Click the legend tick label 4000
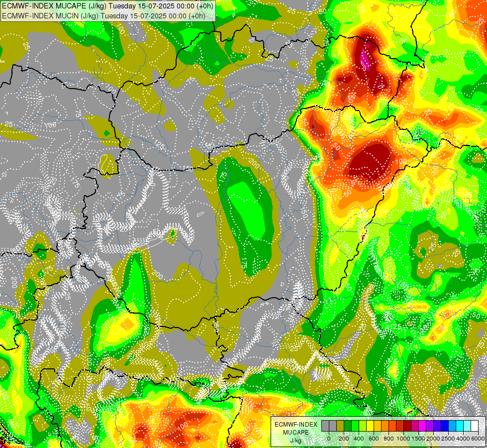The image size is (487, 448). click(463, 439)
